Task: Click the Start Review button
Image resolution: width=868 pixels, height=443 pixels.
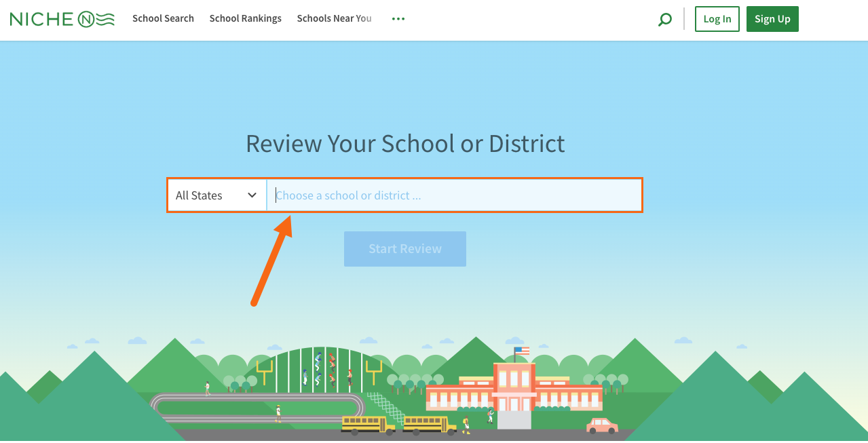Action: (405, 249)
